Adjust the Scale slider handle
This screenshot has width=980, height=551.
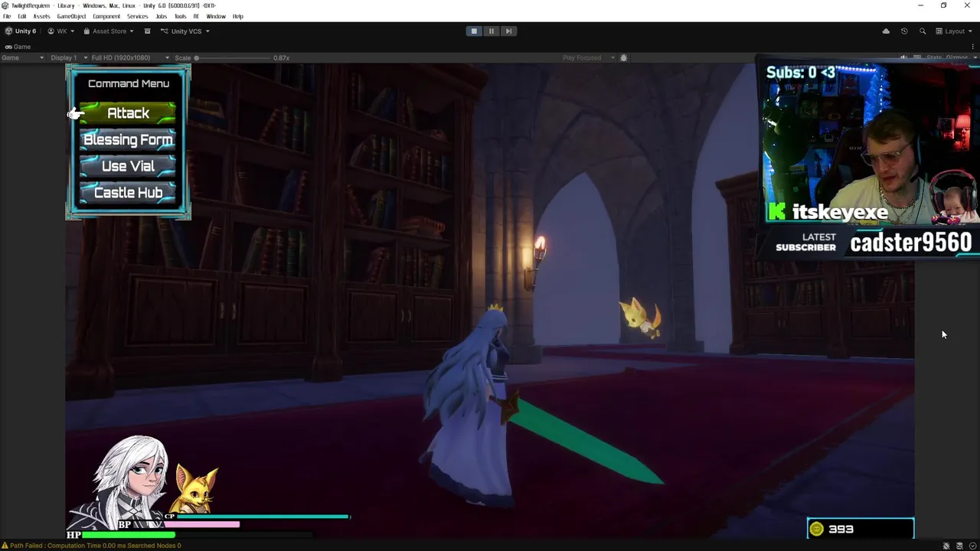[x=197, y=58]
